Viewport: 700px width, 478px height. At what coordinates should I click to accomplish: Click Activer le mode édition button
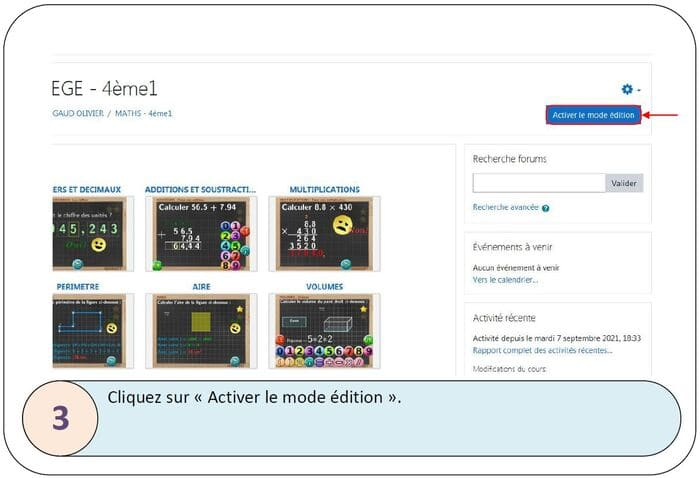593,115
